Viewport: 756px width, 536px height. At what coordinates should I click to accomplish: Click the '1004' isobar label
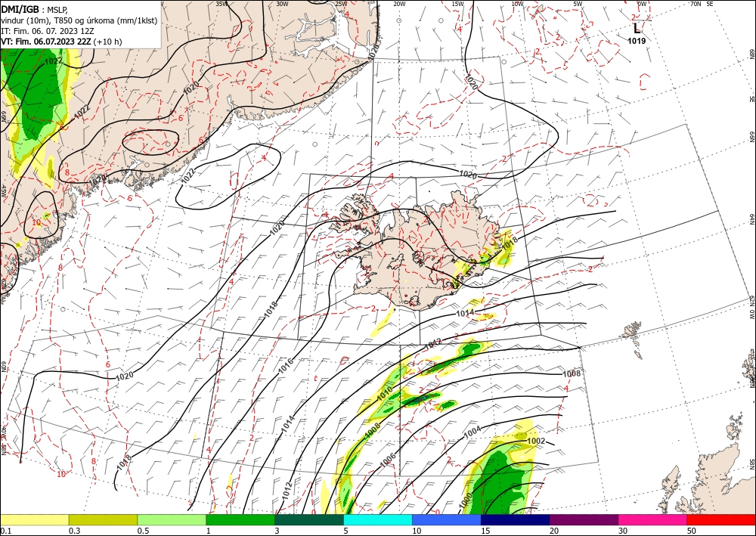(472, 432)
